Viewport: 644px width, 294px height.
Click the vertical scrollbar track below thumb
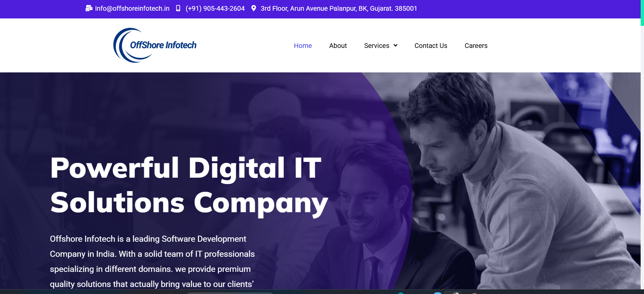point(642,158)
